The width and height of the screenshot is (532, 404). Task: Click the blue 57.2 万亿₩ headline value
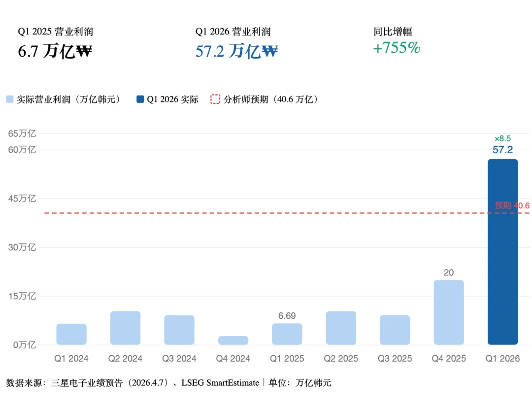236,51
